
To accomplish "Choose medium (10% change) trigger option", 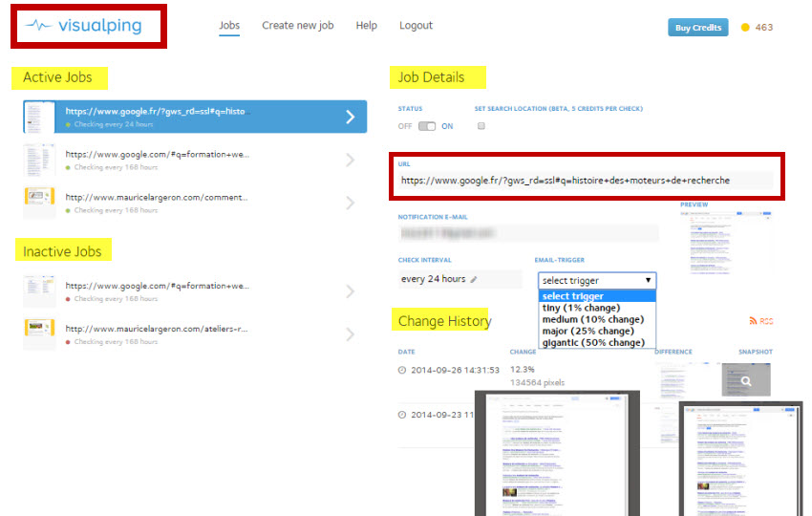I will click(597, 319).
